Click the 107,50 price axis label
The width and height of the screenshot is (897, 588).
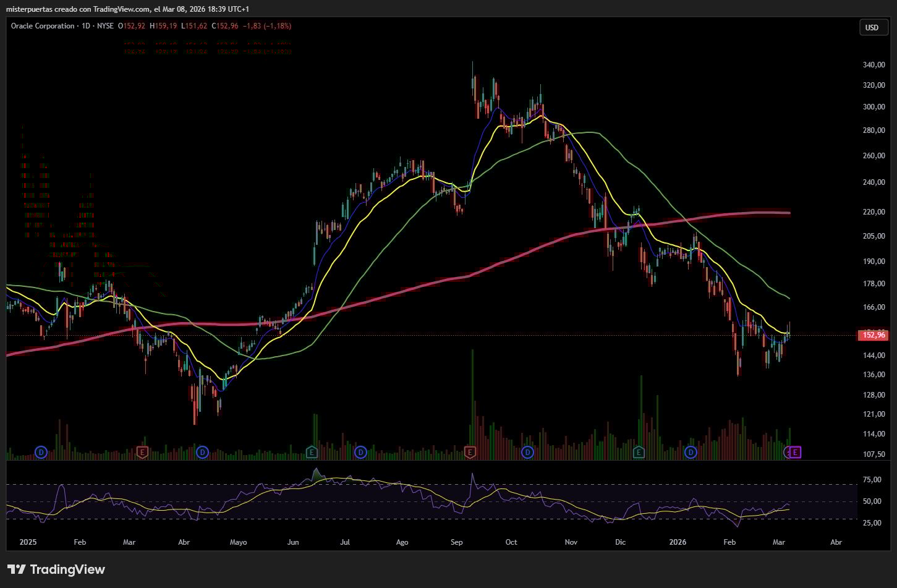[874, 454]
